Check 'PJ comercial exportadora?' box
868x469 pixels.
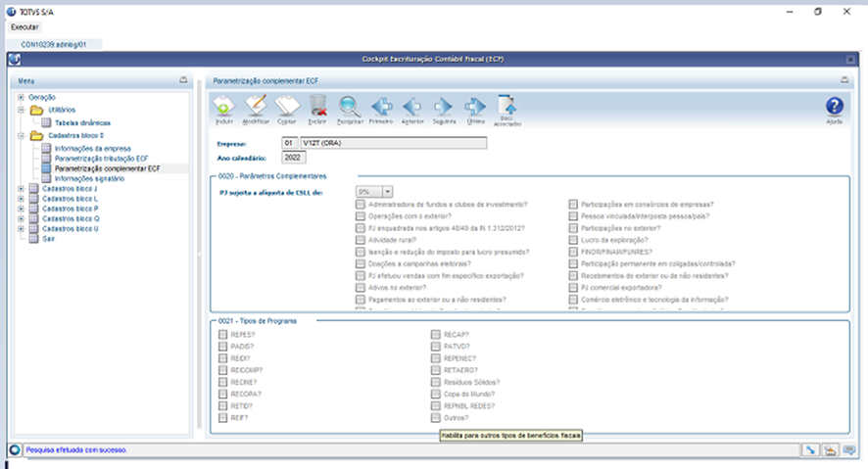click(x=573, y=288)
